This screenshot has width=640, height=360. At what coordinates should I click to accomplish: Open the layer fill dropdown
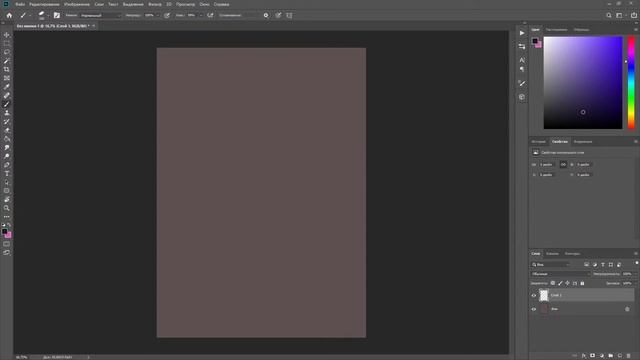635,283
